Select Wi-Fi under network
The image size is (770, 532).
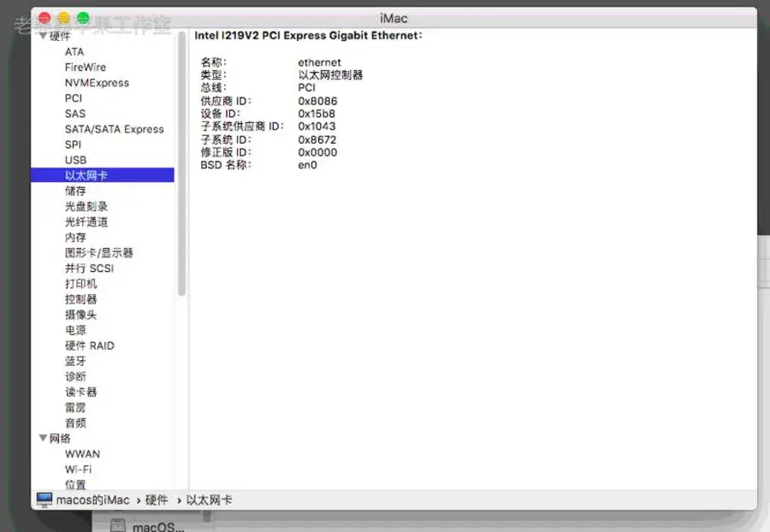click(78, 470)
